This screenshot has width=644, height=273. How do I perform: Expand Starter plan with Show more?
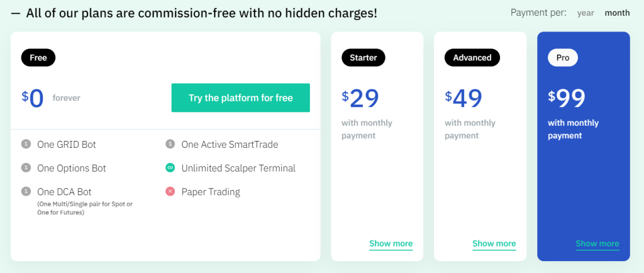pyautogui.click(x=391, y=244)
